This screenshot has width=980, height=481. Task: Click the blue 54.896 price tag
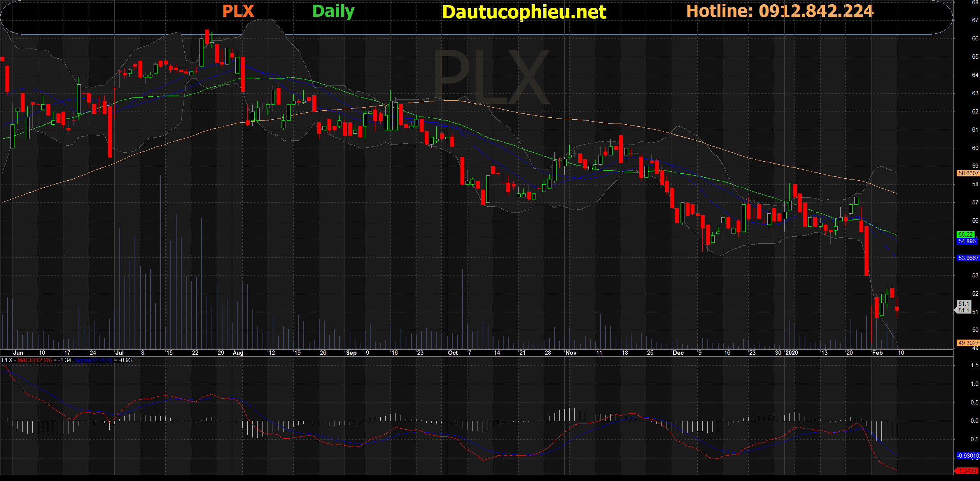coord(967,241)
